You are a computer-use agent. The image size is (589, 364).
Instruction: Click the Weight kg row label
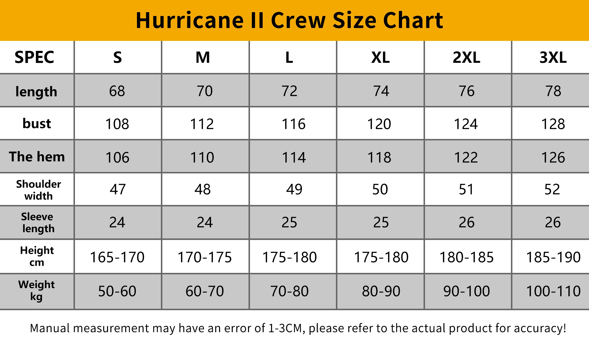coord(36,291)
